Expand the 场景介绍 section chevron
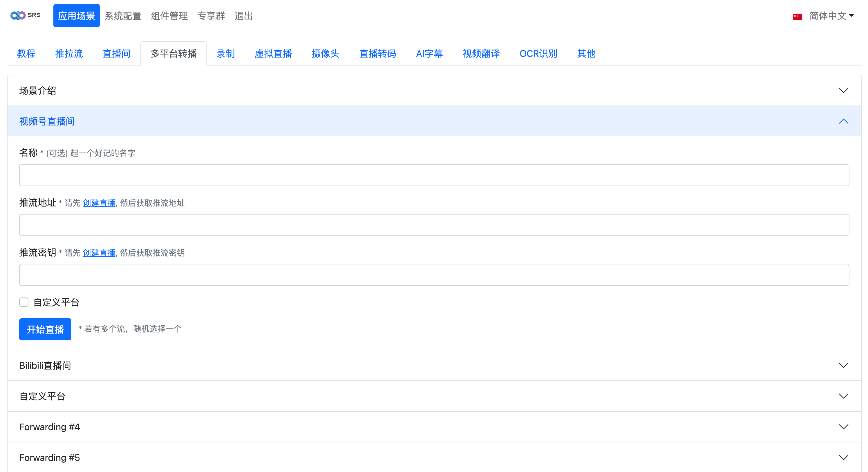868x472 pixels. coord(843,90)
